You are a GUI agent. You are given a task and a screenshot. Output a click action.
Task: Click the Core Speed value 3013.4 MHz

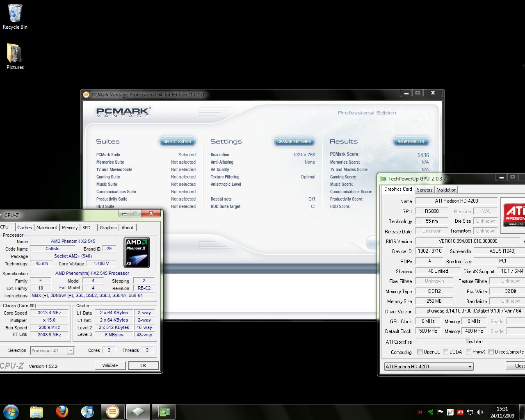(49, 313)
